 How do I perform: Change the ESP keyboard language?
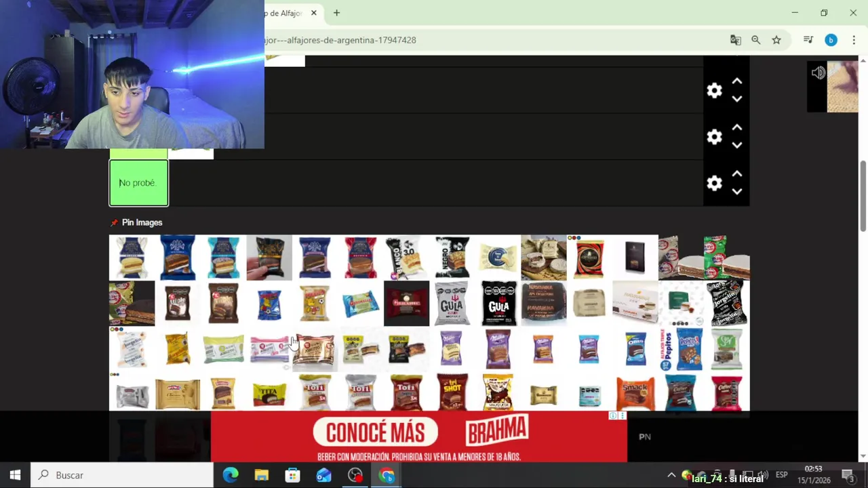781,475
